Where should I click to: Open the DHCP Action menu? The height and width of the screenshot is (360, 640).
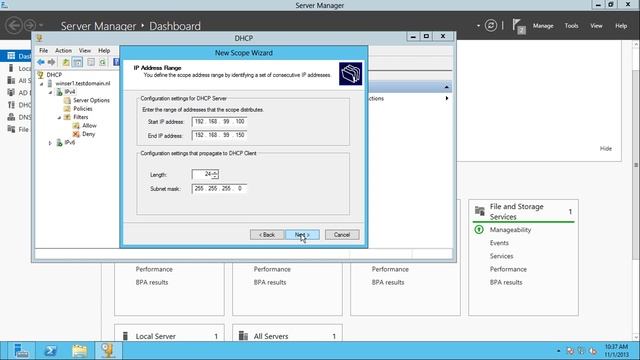click(63, 51)
